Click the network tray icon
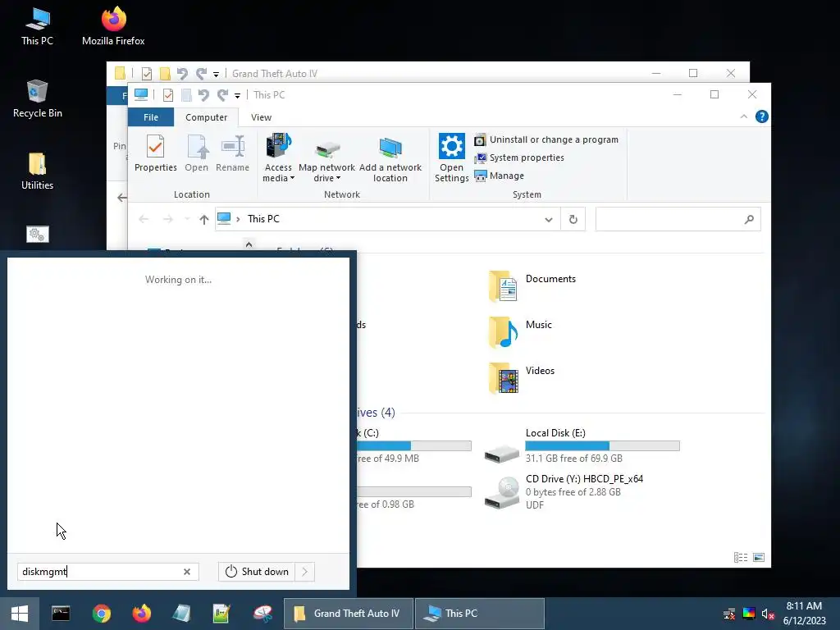This screenshot has height=630, width=840. click(x=729, y=614)
